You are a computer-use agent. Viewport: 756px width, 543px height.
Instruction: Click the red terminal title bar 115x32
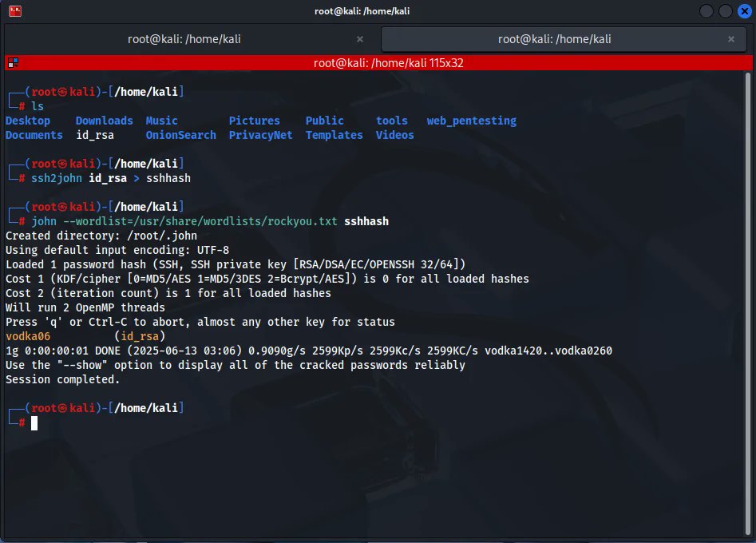[378, 63]
